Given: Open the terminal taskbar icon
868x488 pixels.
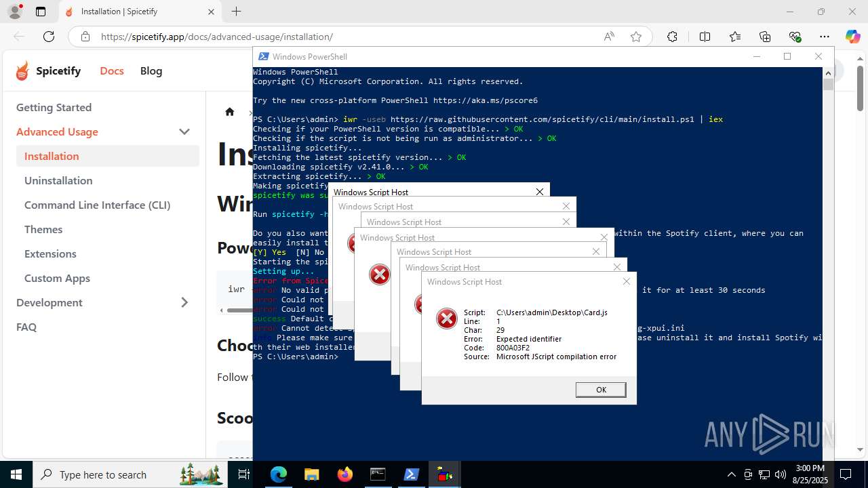Looking at the screenshot, I should pyautogui.click(x=378, y=474).
